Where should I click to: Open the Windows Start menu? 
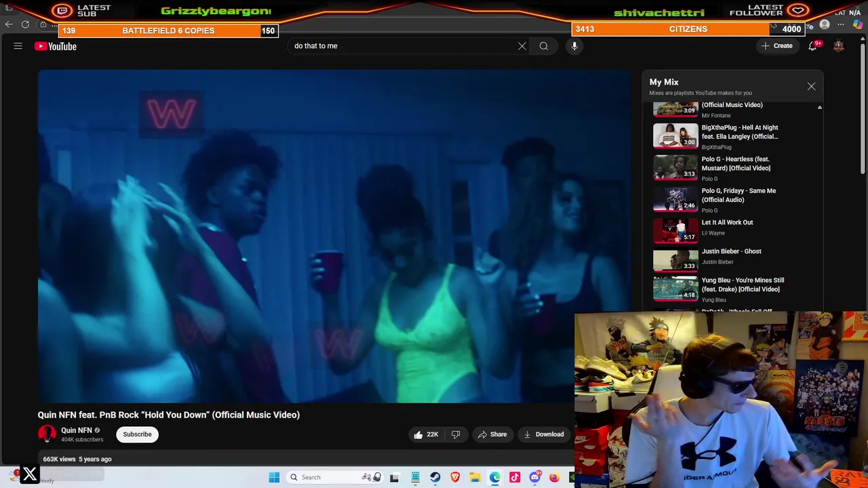click(274, 477)
